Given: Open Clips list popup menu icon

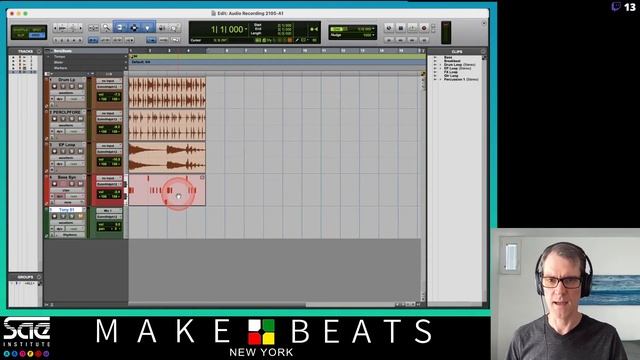Looking at the screenshot, I should tap(483, 51).
